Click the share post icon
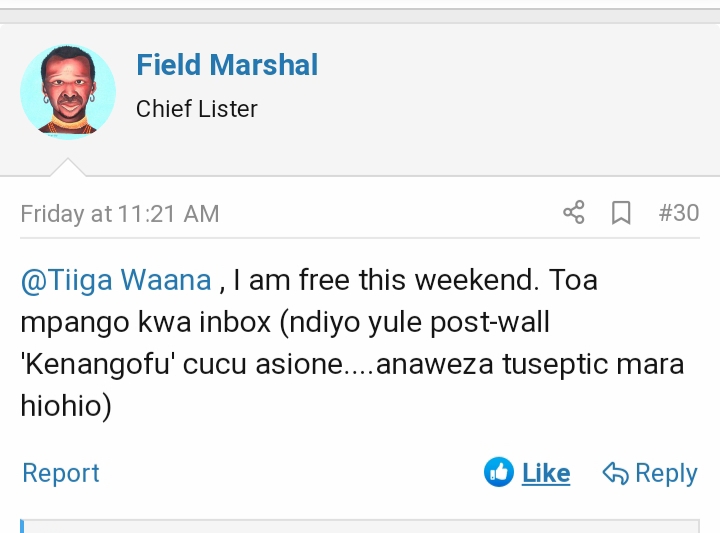Screen dimensions: 720x533 (x=574, y=213)
